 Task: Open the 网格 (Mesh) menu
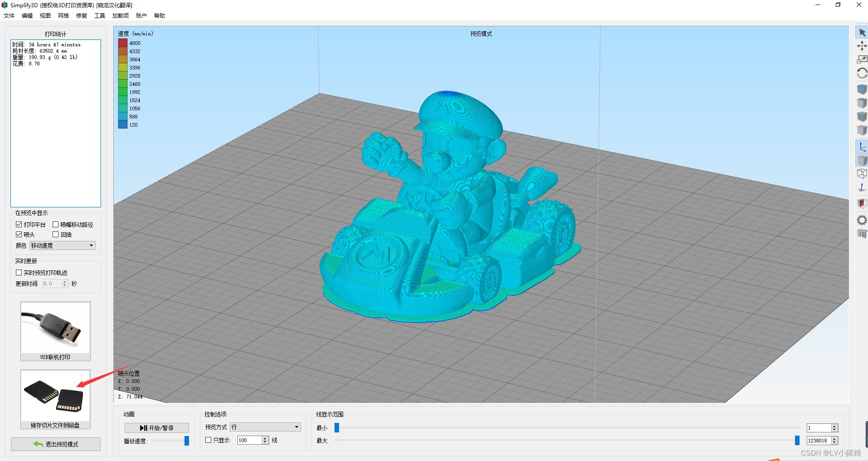coord(63,15)
